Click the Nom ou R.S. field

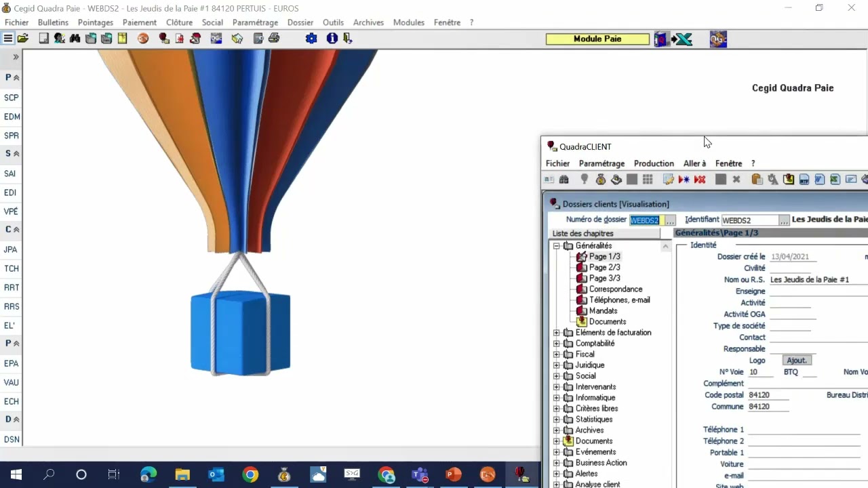818,280
